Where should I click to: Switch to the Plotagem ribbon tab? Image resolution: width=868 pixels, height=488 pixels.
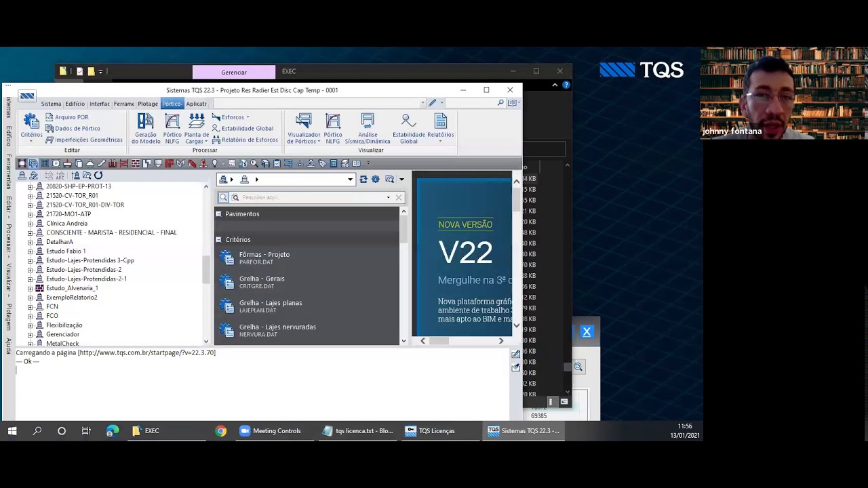coord(148,104)
